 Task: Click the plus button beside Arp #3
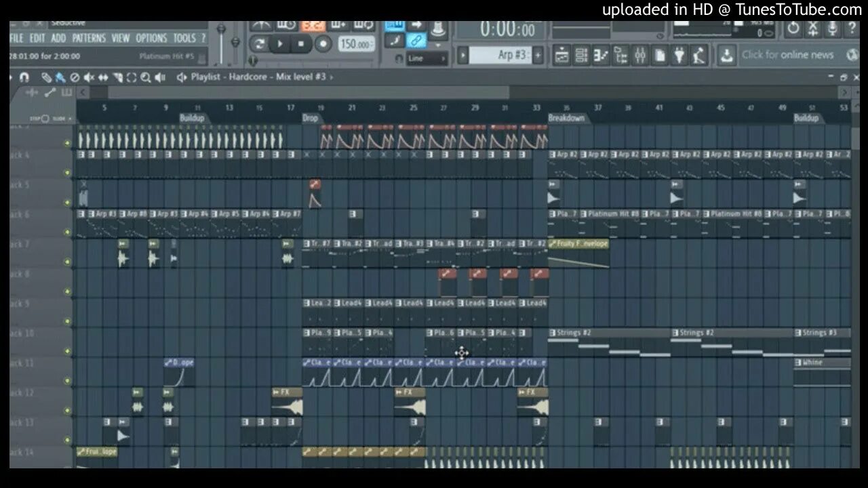click(538, 55)
